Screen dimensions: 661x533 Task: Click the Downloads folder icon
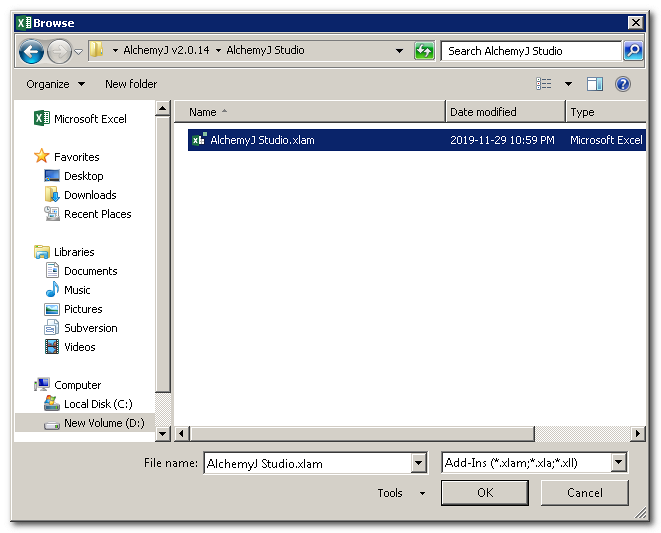tap(52, 194)
